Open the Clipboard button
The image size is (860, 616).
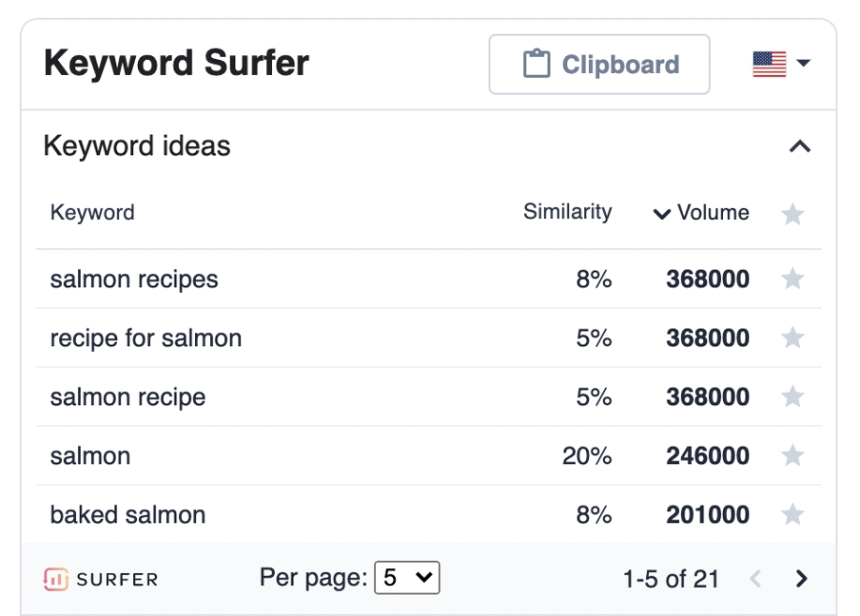(x=599, y=64)
